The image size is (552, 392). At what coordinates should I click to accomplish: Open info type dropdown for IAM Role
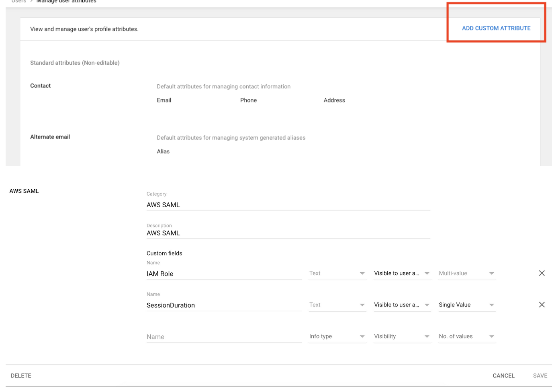[337, 274]
